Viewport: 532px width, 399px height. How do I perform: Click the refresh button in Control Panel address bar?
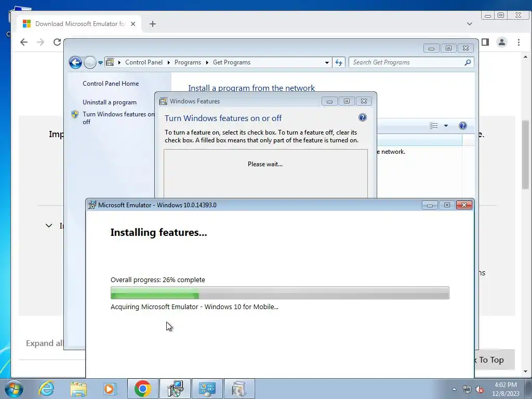pyautogui.click(x=339, y=62)
